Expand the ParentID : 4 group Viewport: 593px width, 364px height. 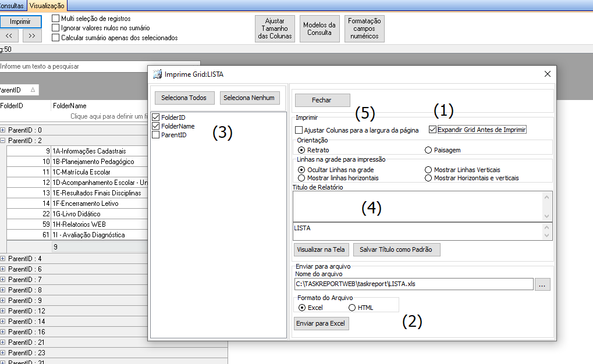point(3,259)
